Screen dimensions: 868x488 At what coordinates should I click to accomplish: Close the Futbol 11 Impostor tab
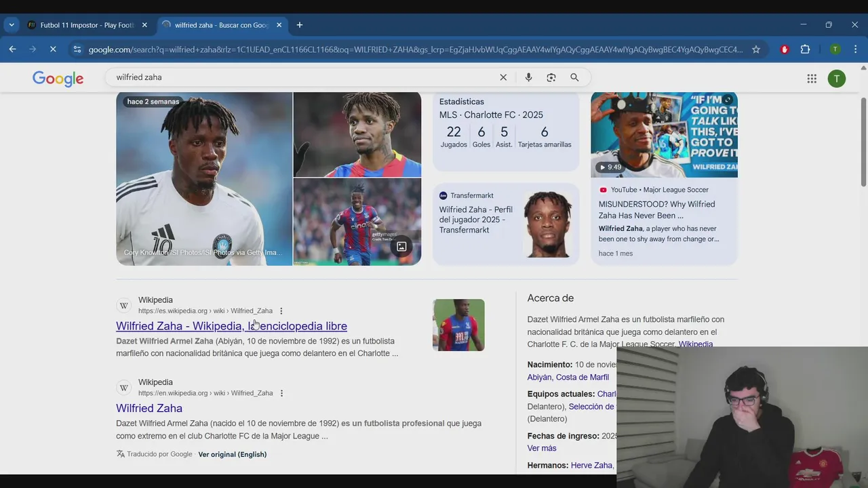pyautogui.click(x=144, y=25)
